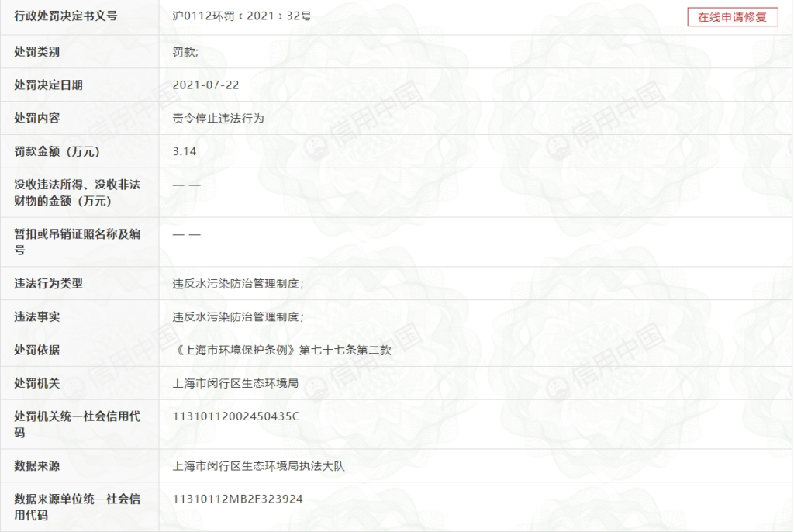The image size is (794, 532).
Task: Select the penalty date 2021-07-22
Action: (x=205, y=85)
